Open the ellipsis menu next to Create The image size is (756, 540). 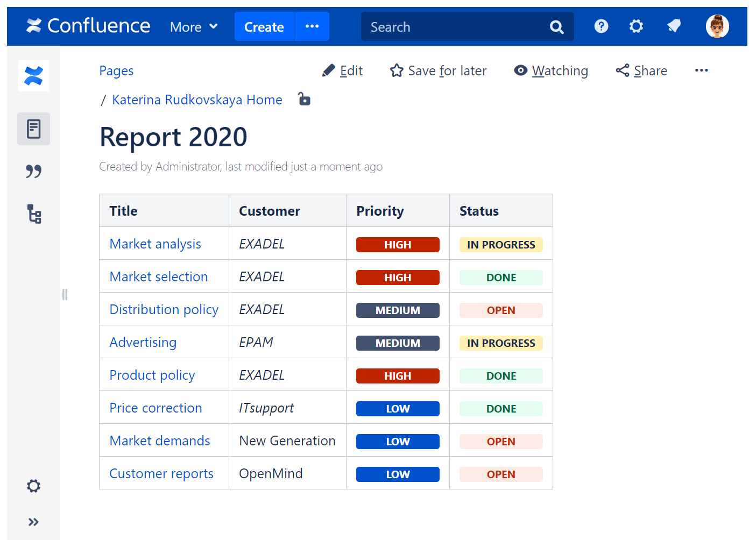pos(312,26)
